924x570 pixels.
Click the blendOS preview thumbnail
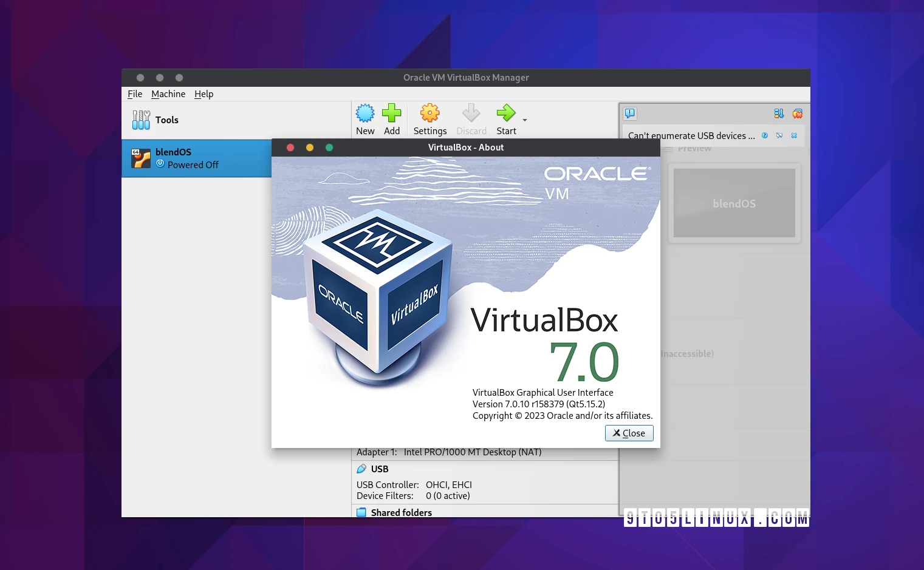pyautogui.click(x=734, y=203)
